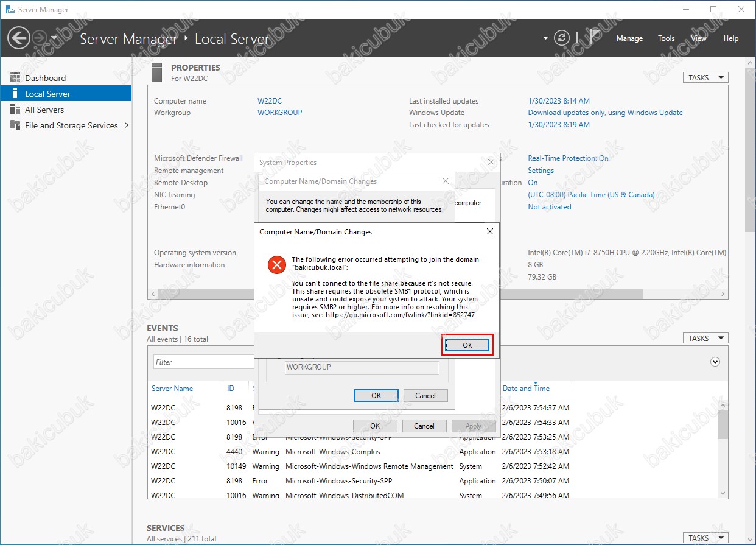This screenshot has width=756, height=545.
Task: Click event ID 4440 in the Events list
Action: tap(234, 452)
